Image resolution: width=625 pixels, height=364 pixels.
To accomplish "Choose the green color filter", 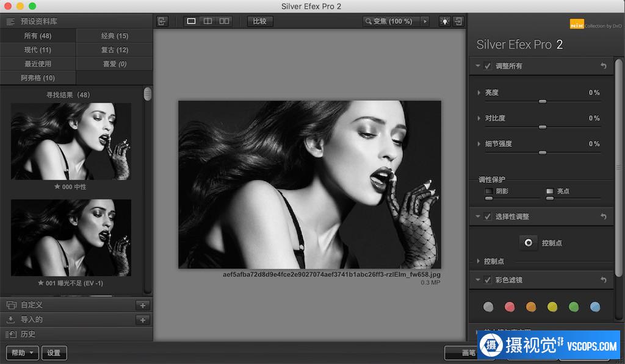I will 574,307.
